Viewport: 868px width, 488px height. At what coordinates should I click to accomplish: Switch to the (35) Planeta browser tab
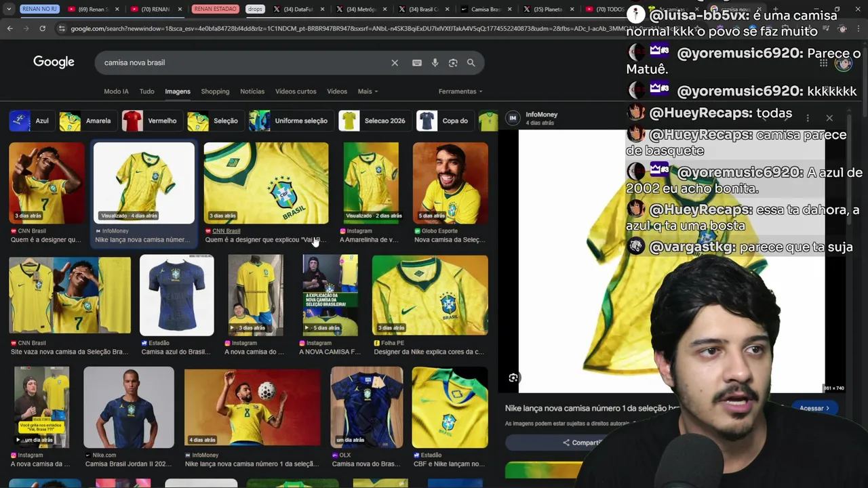(548, 9)
